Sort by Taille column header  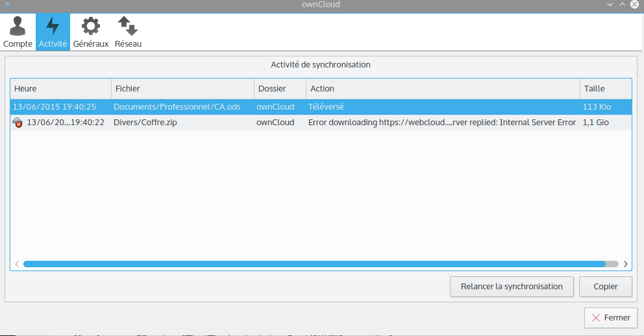click(x=604, y=88)
